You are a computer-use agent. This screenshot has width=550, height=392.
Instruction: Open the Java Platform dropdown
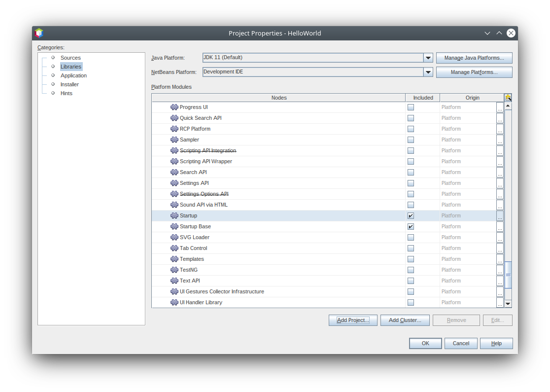click(428, 58)
